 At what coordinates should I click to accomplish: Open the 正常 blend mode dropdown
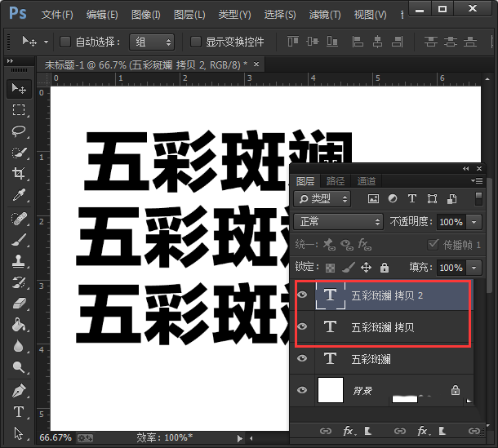[339, 222]
